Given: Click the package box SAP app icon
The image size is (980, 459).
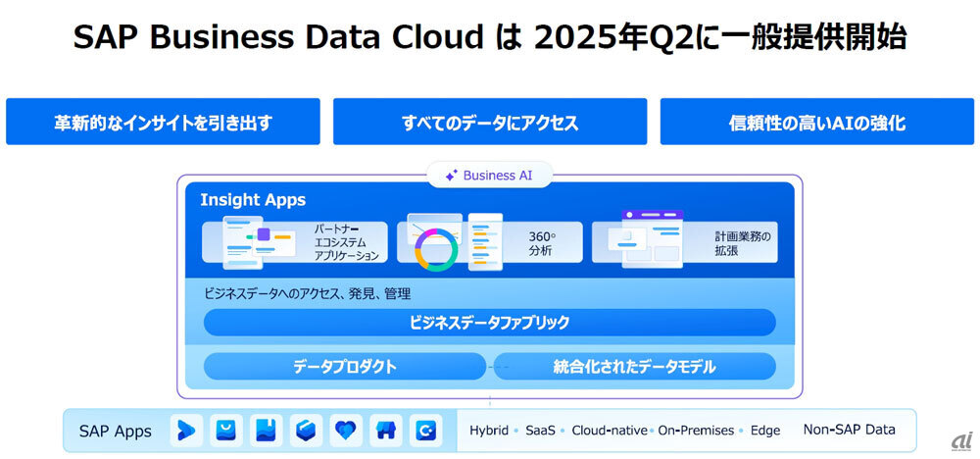Looking at the screenshot, I should (x=306, y=431).
